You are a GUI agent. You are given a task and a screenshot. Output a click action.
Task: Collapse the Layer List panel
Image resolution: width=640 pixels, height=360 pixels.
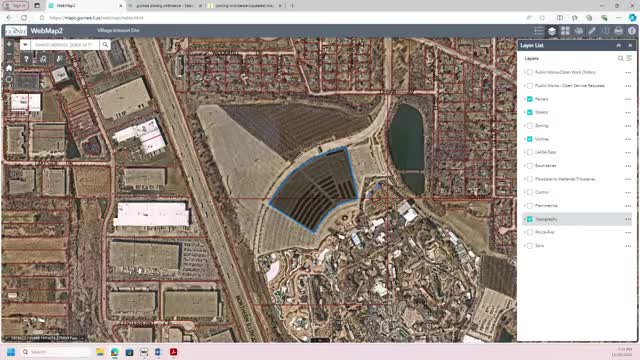(618, 45)
